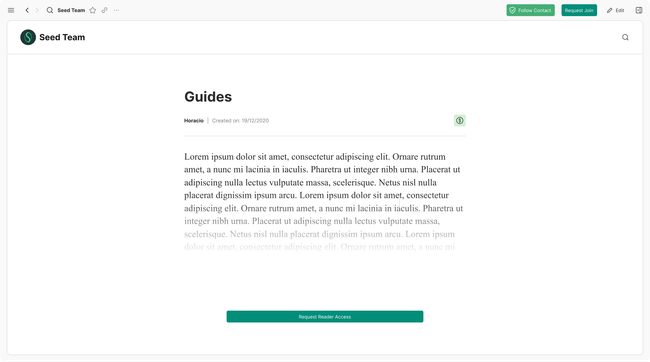The height and width of the screenshot is (362, 650).
Task: Go forward with the right arrow
Action: click(x=37, y=10)
